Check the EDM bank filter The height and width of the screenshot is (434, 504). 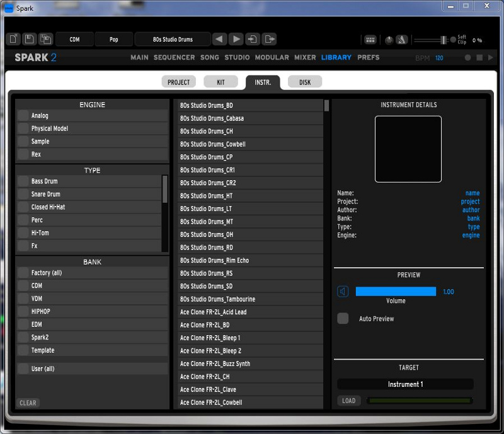23,324
